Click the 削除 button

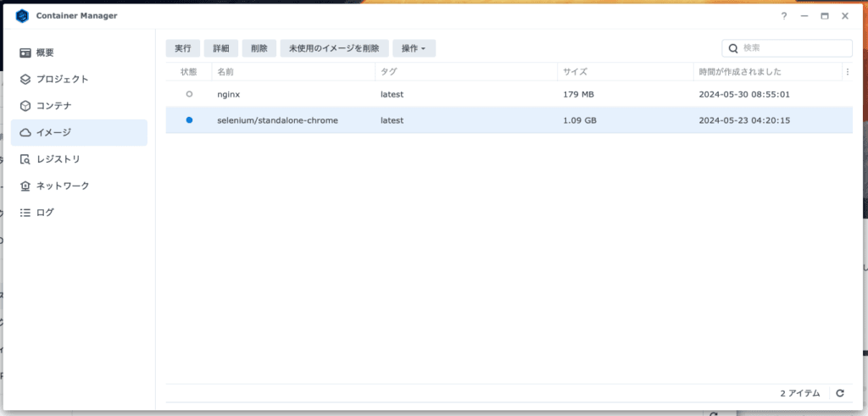[259, 48]
